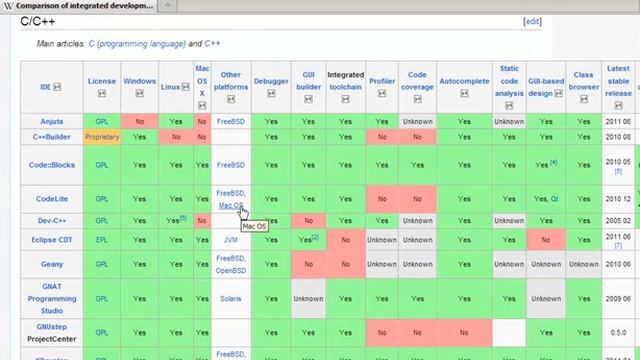
Task: Click FreeBSD link in Anjuta row
Action: pos(231,122)
